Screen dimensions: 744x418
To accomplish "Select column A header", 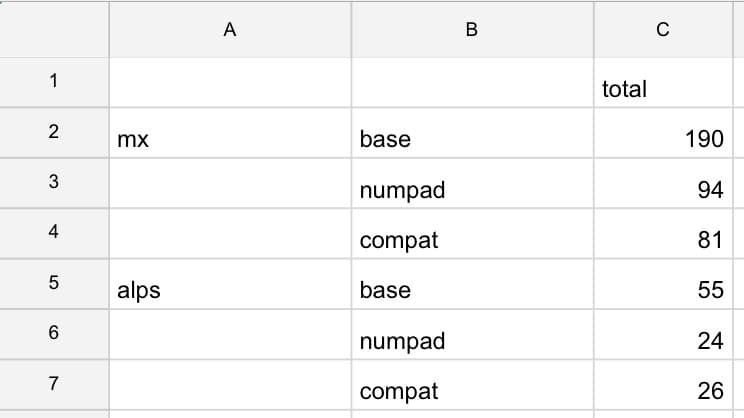I will pyautogui.click(x=229, y=30).
